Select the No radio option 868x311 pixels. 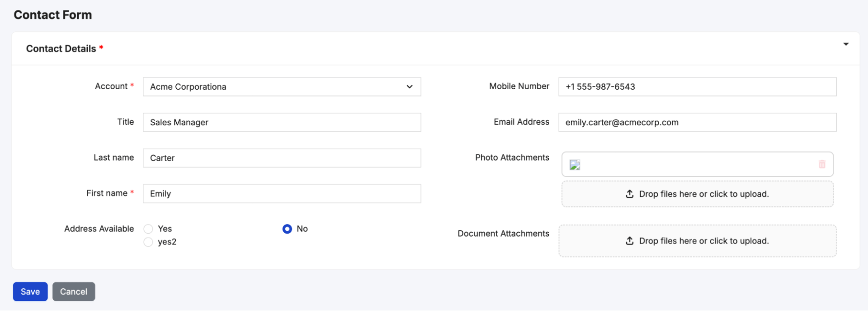coord(287,229)
